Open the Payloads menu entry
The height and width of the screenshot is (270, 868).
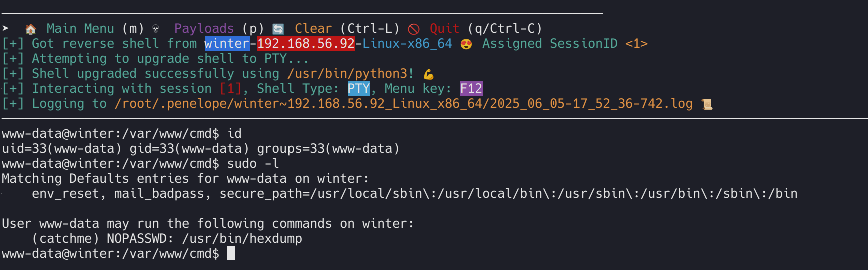(x=204, y=29)
